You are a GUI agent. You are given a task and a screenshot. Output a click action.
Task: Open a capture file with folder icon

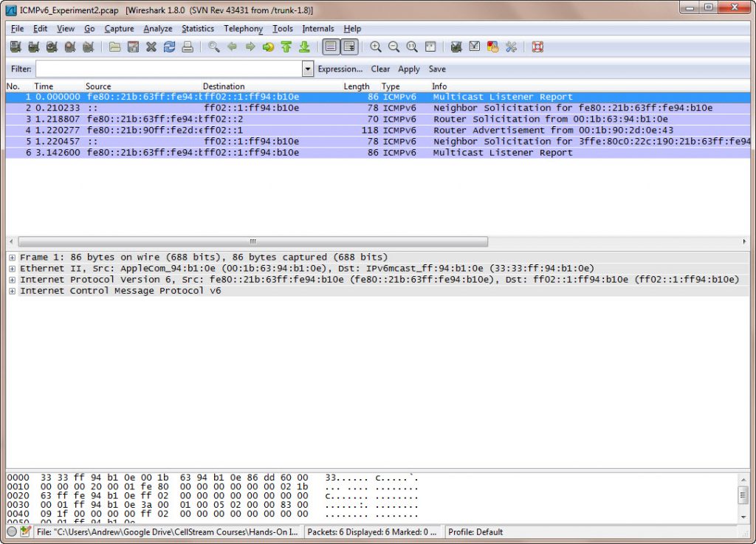[x=114, y=47]
